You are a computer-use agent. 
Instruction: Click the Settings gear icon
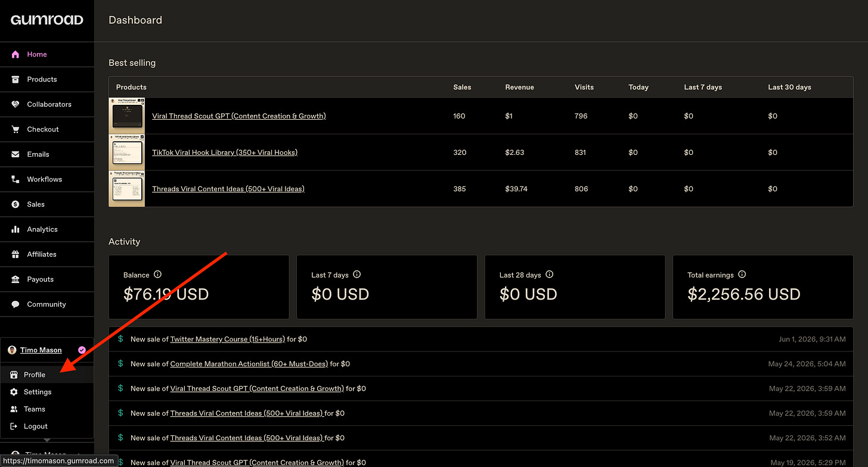[x=14, y=392]
